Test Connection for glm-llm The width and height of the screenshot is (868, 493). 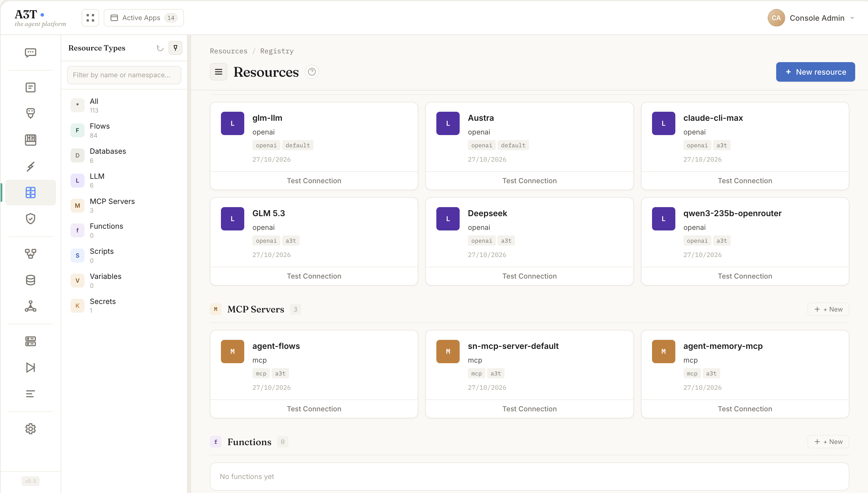[314, 181]
